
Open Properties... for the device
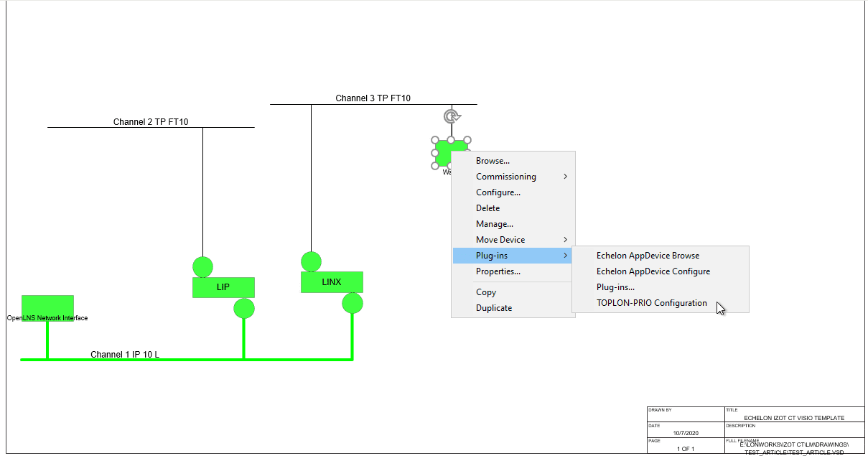click(x=498, y=271)
